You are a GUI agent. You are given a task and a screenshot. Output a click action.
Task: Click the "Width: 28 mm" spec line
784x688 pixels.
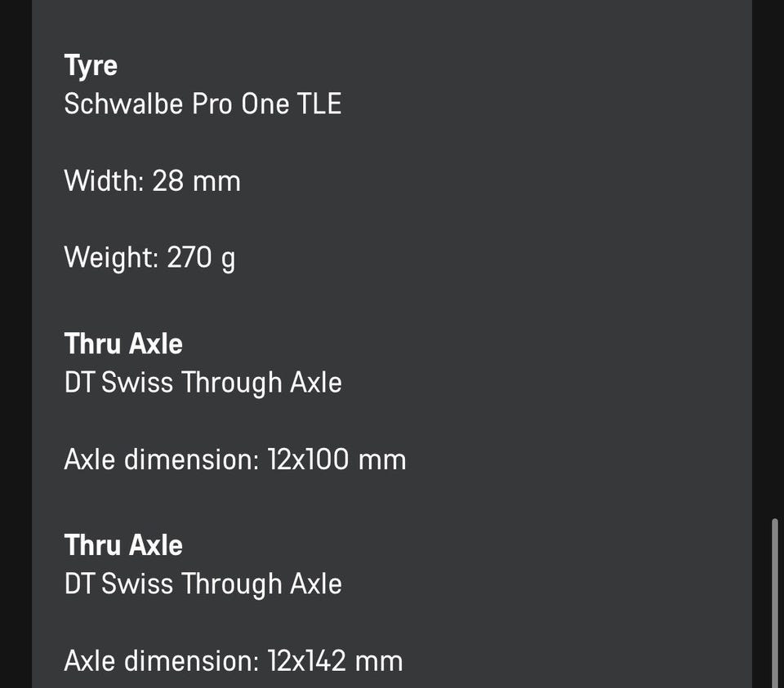click(x=152, y=180)
